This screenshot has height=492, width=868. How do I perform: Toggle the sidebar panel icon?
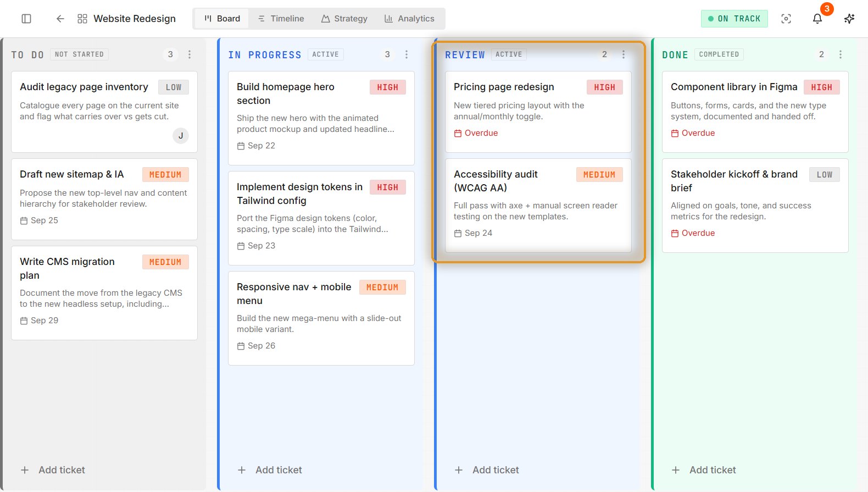tap(26, 19)
